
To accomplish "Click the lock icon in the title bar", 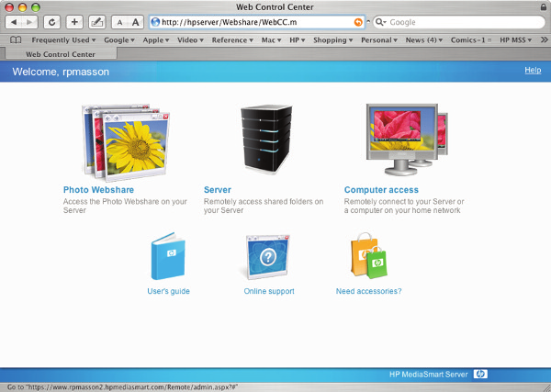I will pyautogui.click(x=544, y=6).
